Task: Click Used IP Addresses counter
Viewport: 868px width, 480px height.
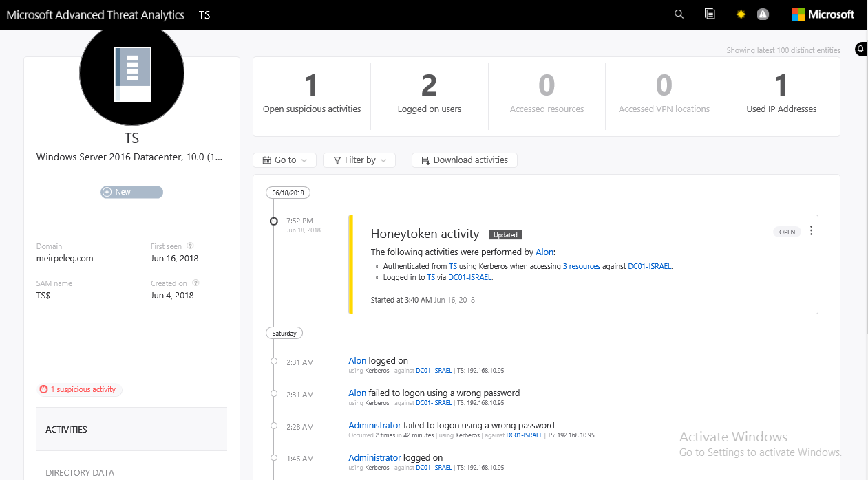Action: pos(781,96)
